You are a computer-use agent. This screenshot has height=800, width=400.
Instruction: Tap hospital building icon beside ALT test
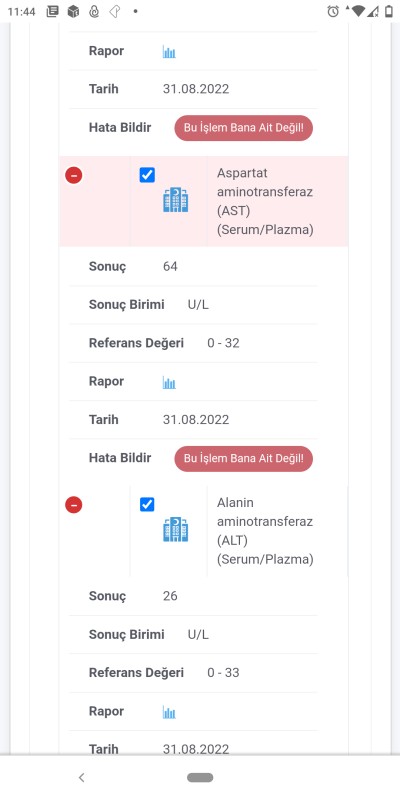coord(176,529)
